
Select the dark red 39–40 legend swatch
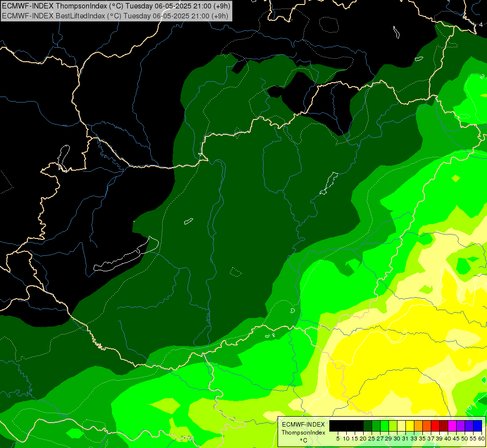[x=444, y=426]
